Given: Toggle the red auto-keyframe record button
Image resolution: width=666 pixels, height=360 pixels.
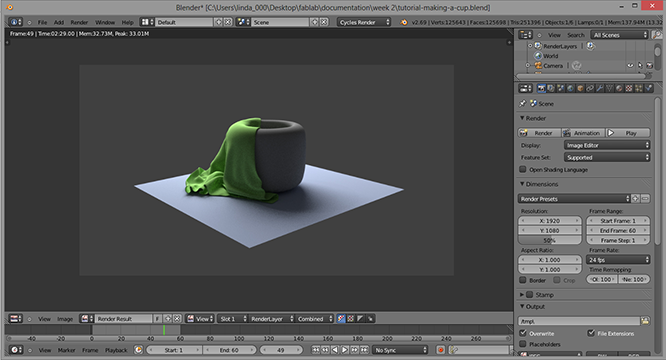Looking at the screenshot, I should point(440,350).
